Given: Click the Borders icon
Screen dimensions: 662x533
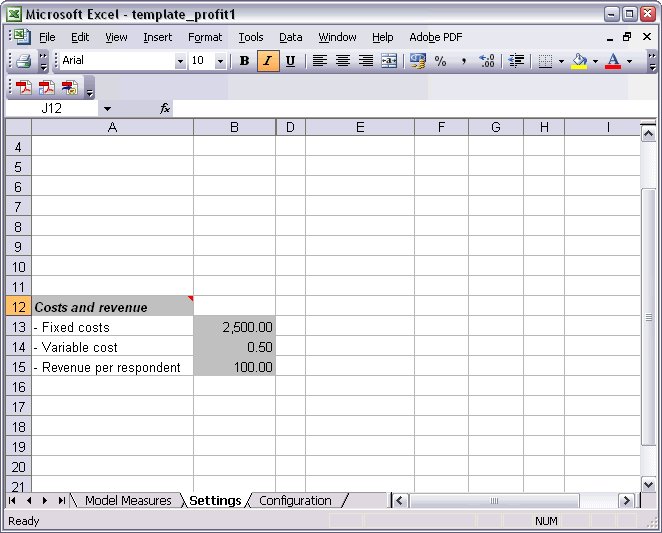Looking at the screenshot, I should (x=545, y=61).
